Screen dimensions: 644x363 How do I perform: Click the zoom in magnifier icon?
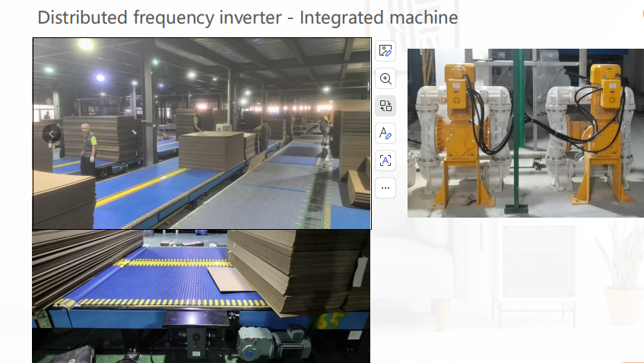pos(385,78)
